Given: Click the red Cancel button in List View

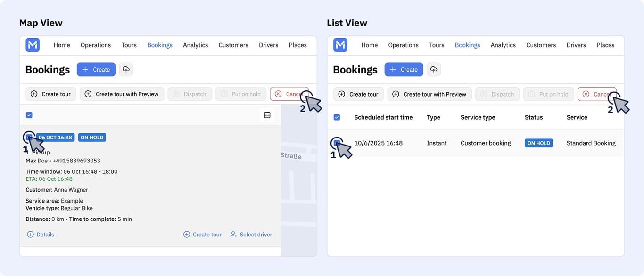Looking at the screenshot, I should [x=597, y=94].
